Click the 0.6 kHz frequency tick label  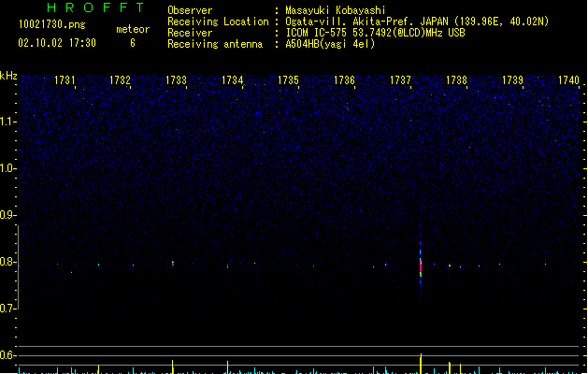(x=7, y=355)
